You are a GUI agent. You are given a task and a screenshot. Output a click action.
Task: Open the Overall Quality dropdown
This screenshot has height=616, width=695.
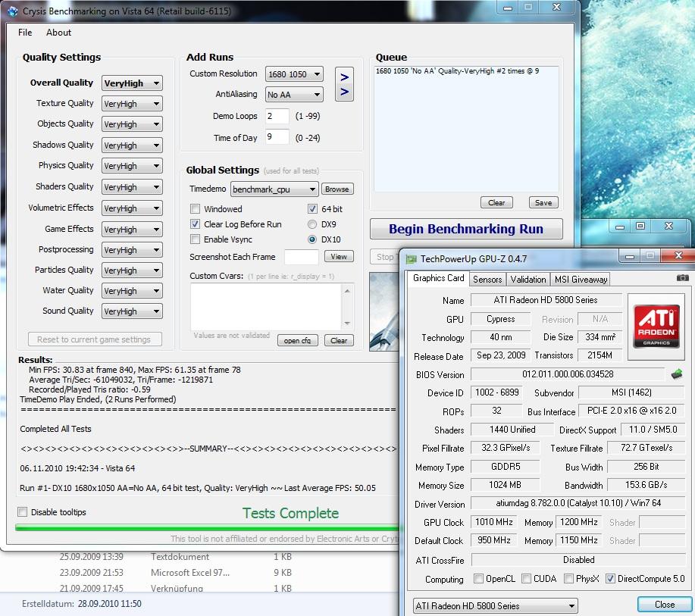coord(132,83)
